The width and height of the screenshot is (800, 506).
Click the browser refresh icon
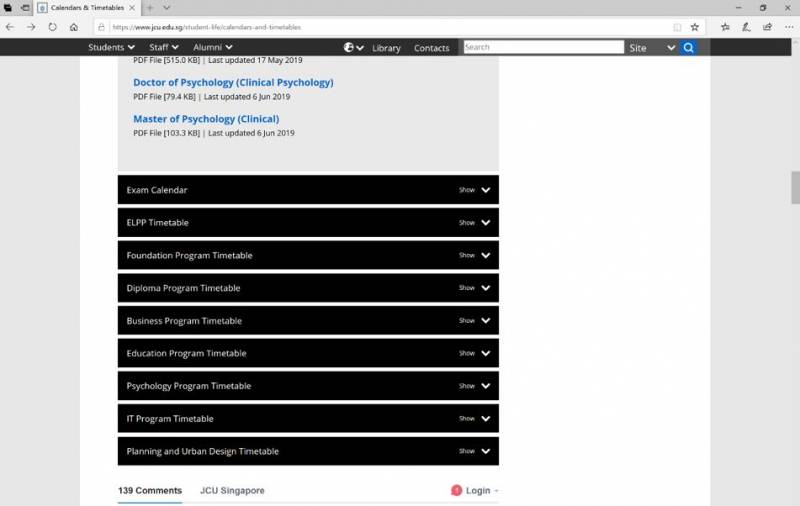click(52, 27)
